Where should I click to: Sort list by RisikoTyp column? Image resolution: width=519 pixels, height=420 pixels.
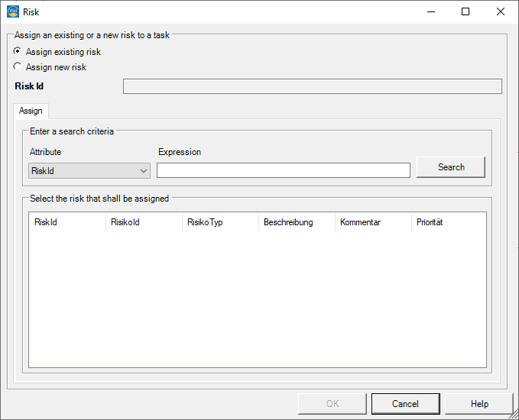click(220, 223)
